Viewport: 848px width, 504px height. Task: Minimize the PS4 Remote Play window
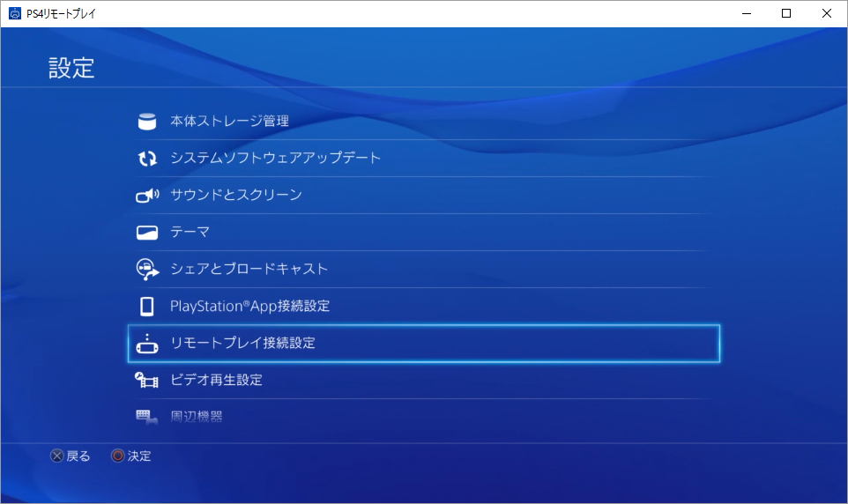tap(747, 13)
